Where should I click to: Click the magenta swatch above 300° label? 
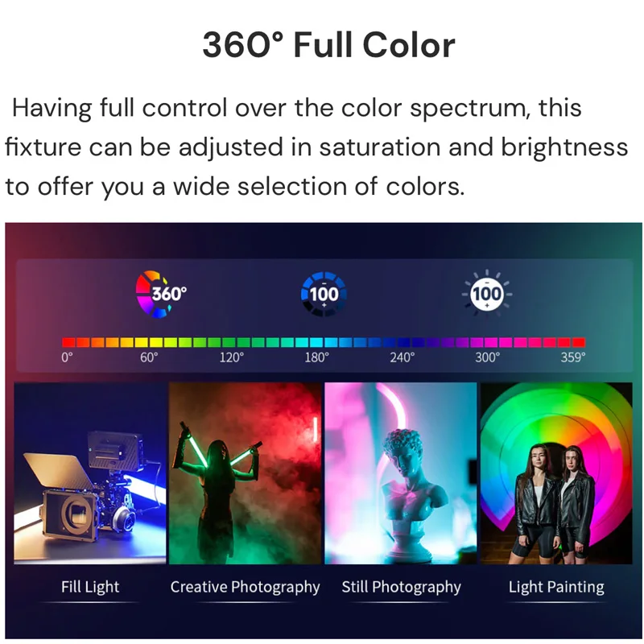point(491,342)
